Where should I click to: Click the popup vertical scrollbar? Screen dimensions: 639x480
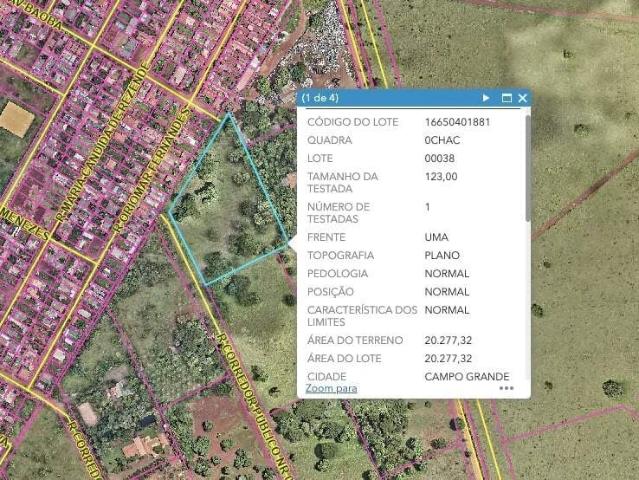click(528, 169)
